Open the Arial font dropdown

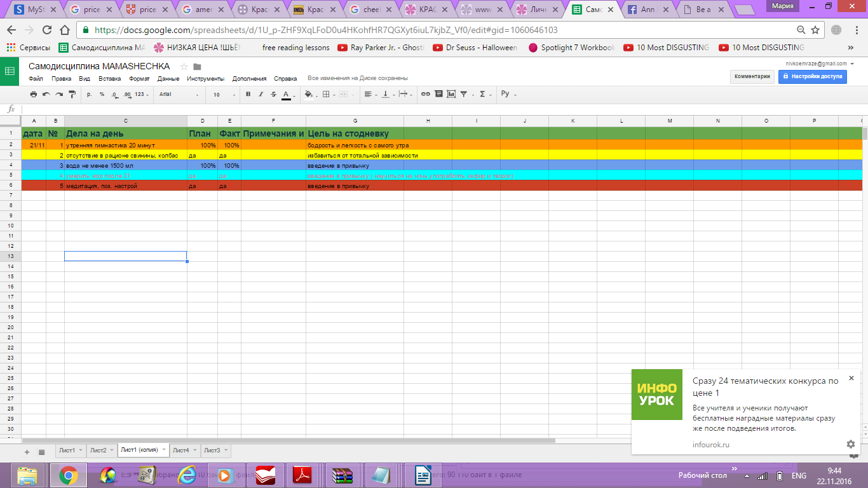tap(179, 94)
